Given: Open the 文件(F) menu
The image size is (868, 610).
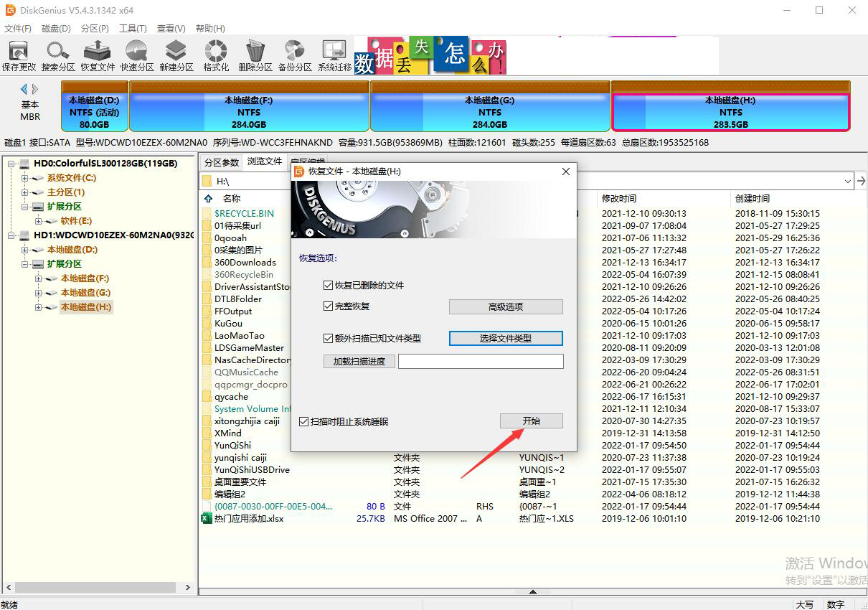Looking at the screenshot, I should click(x=18, y=29).
